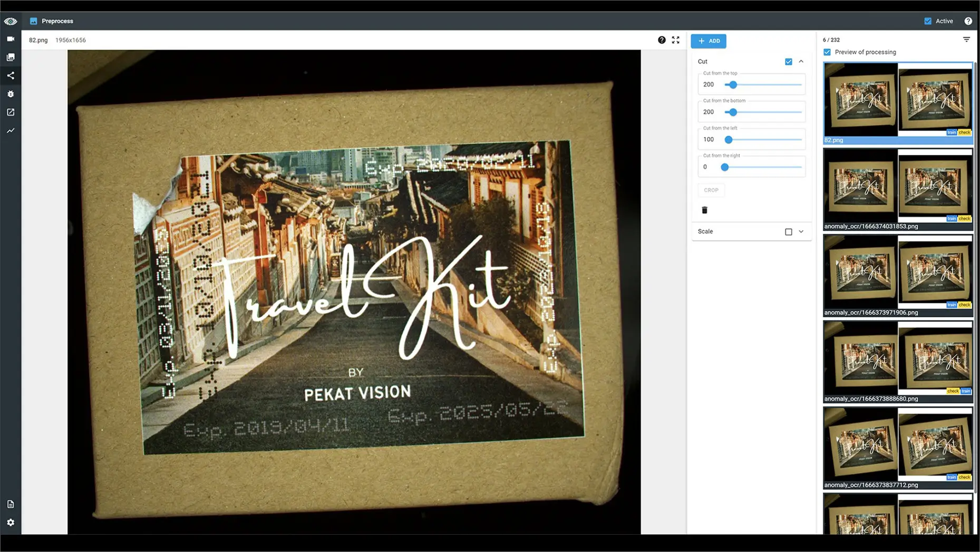Screen dimensions: 980x552
Task: Delete the Cut step with trash icon
Action: coord(704,210)
